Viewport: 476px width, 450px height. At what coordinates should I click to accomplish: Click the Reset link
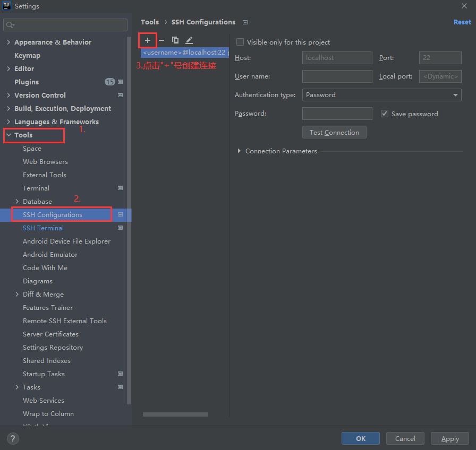click(462, 22)
